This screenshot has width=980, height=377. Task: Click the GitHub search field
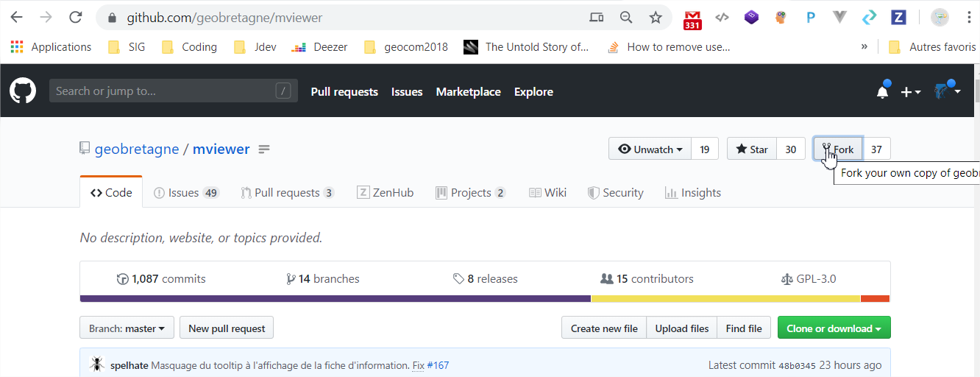click(174, 91)
